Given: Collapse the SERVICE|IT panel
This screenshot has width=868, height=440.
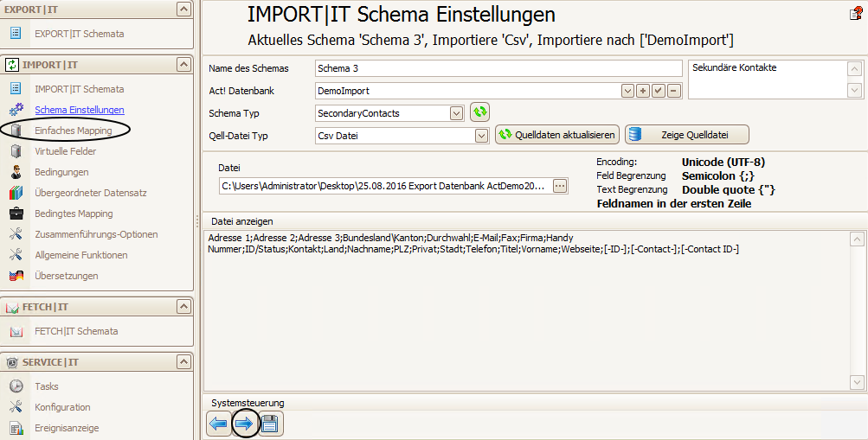Looking at the screenshot, I should click(183, 362).
